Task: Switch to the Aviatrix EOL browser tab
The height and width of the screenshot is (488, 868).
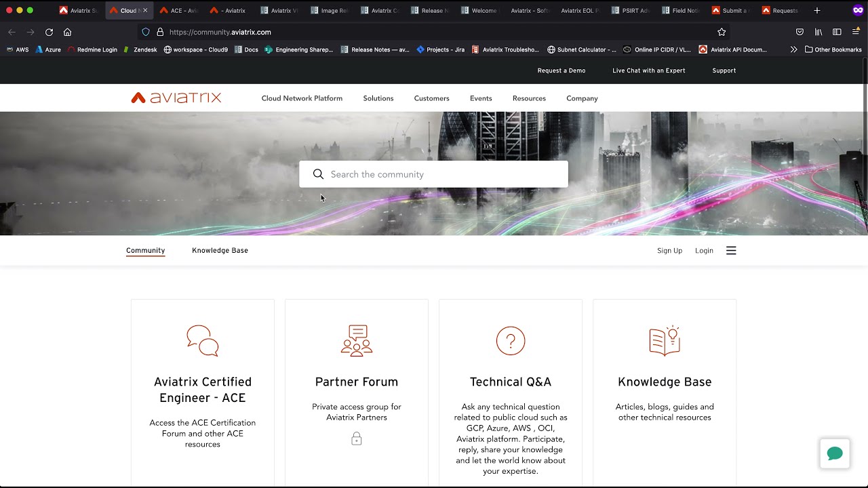Action: click(x=580, y=10)
